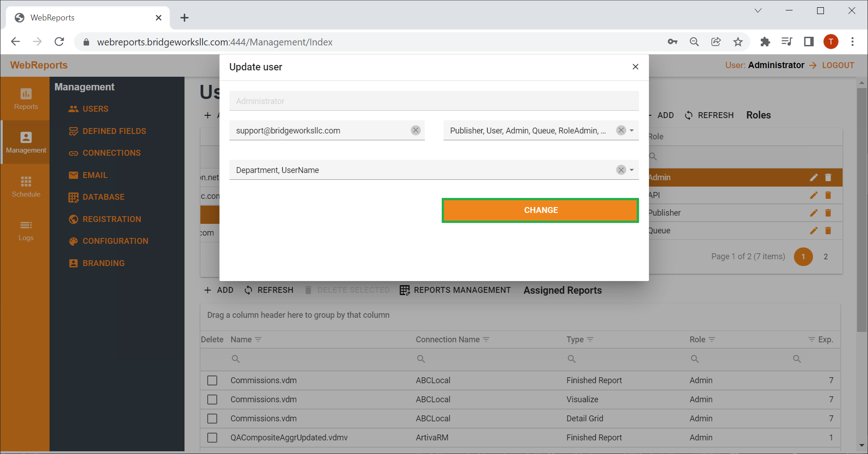Open REGISTRATION page
Image resolution: width=868 pixels, height=454 pixels.
105,219
